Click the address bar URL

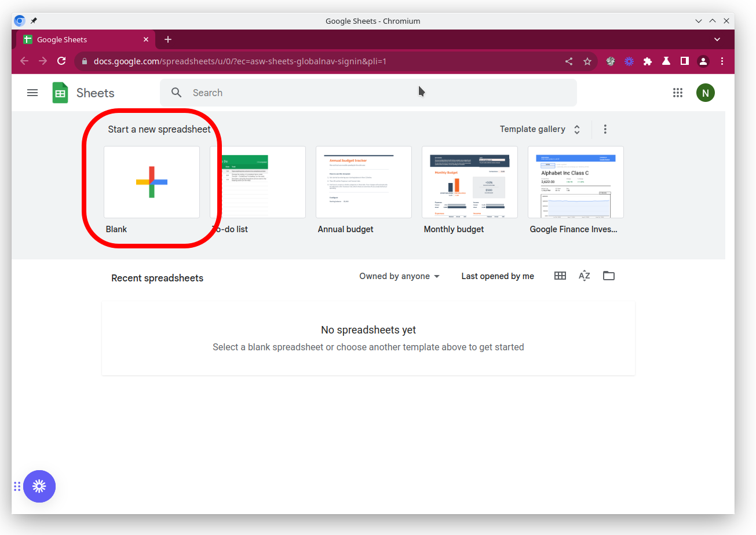[x=240, y=61]
